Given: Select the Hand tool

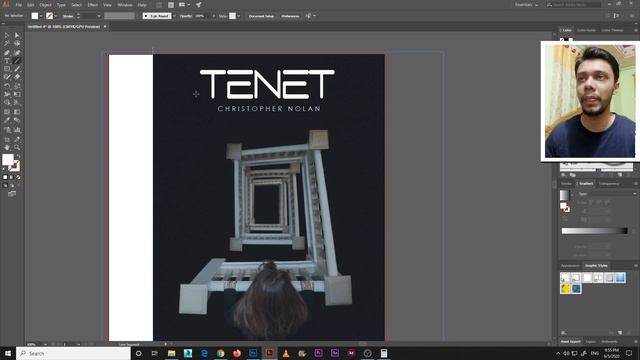Looking at the screenshot, I should 7,147.
